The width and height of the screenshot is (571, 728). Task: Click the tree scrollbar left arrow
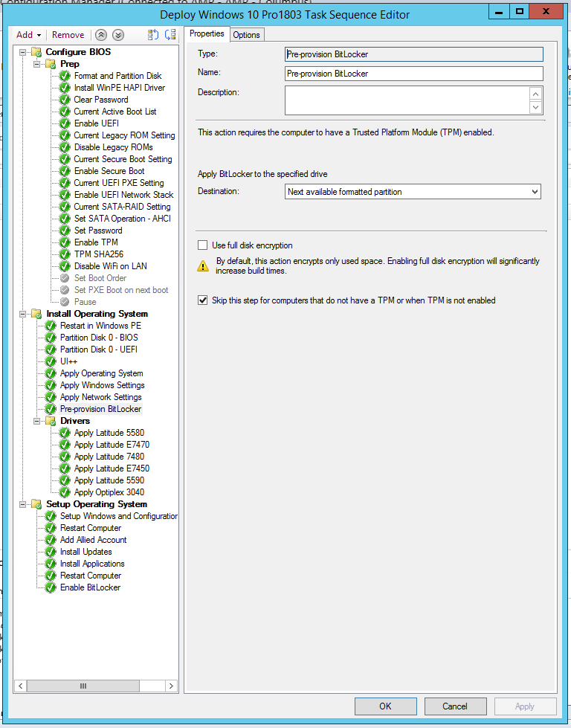20,686
